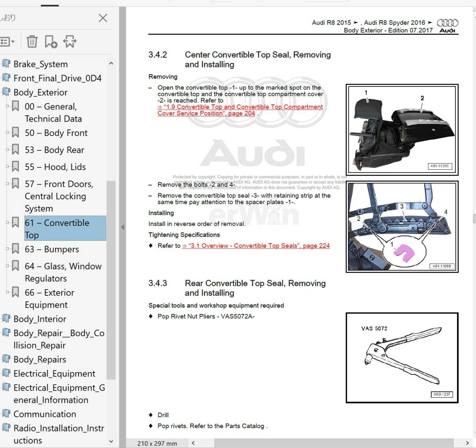Click the bookmarks panel vertical scrollbar thumb

111,280
